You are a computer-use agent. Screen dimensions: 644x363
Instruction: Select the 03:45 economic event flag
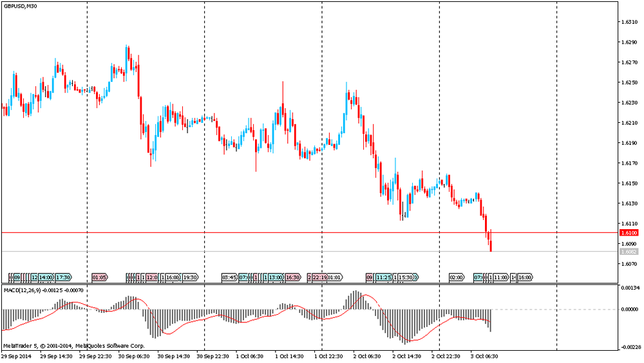(x=229, y=277)
